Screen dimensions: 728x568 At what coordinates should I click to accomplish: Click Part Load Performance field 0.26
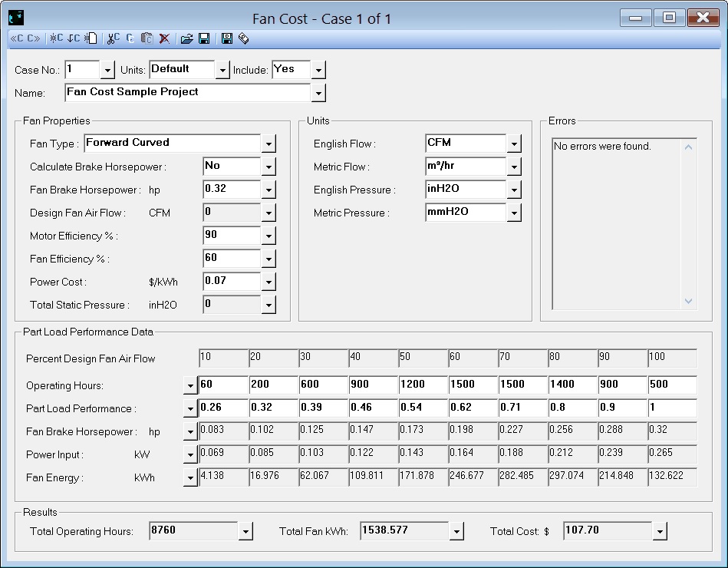223,408
